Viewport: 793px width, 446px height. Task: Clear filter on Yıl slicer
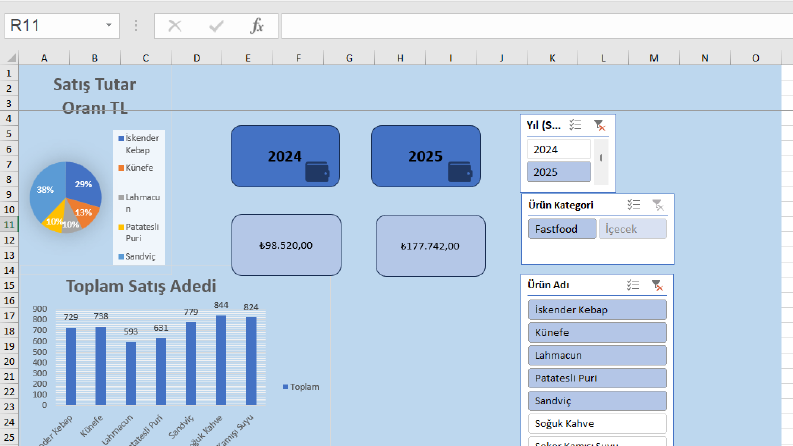600,125
